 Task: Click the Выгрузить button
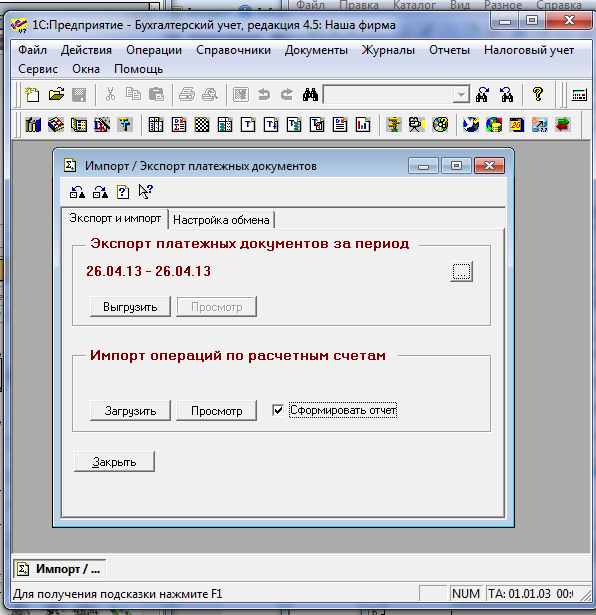pos(130,307)
